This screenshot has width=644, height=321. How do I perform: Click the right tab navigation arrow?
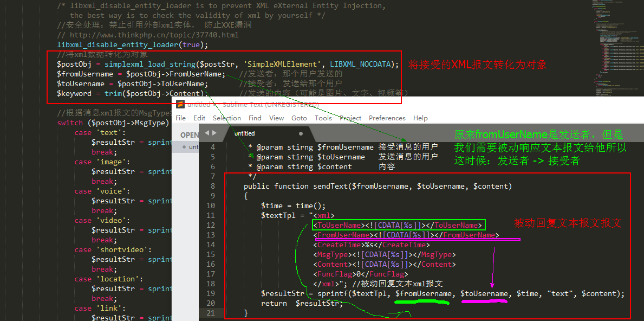coord(214,133)
